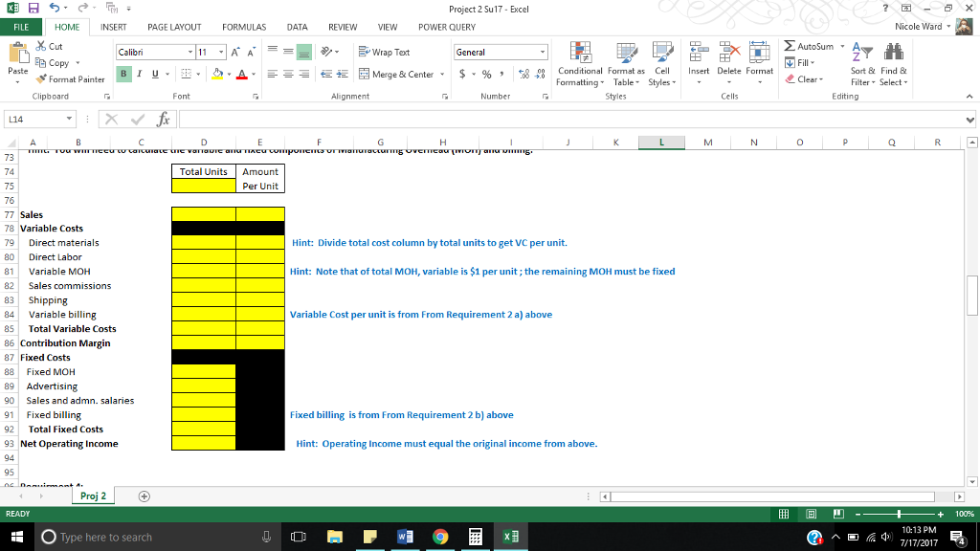980x551 pixels.
Task: Add a new worksheet with plus button
Action: (x=142, y=496)
